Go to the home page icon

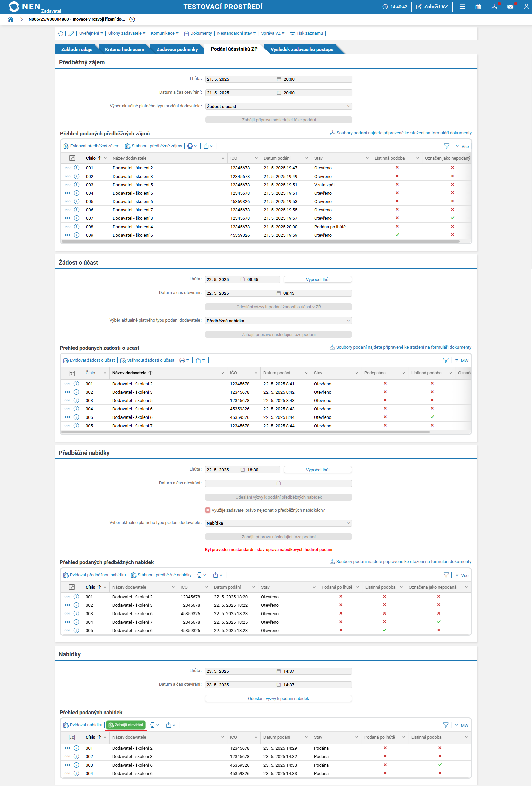pyautogui.click(x=11, y=19)
